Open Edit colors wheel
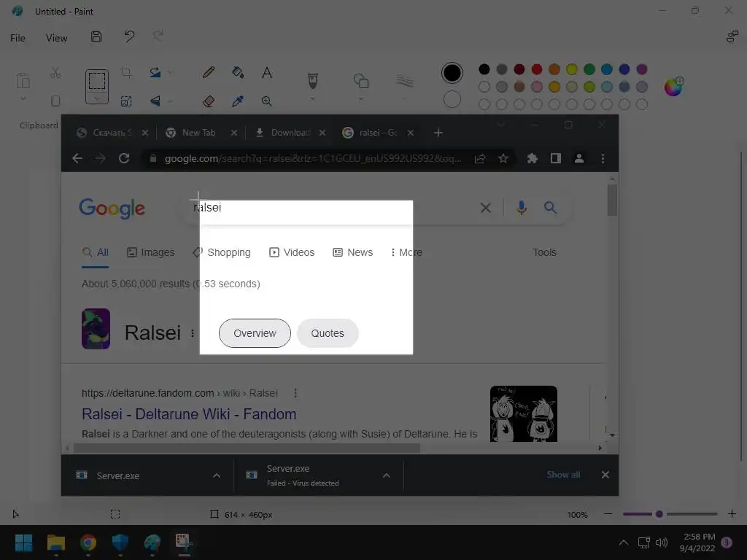This screenshot has width=747, height=560. (673, 87)
